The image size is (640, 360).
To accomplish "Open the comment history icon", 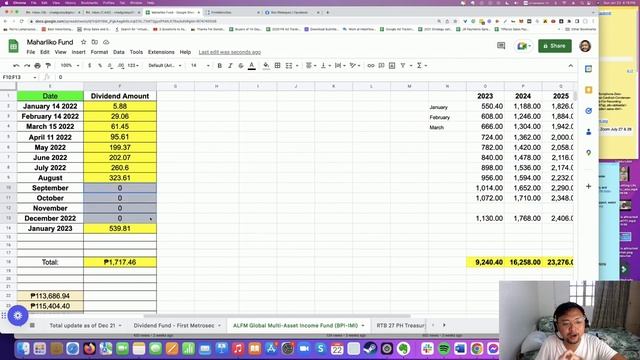I will pyautogui.click(x=501, y=46).
